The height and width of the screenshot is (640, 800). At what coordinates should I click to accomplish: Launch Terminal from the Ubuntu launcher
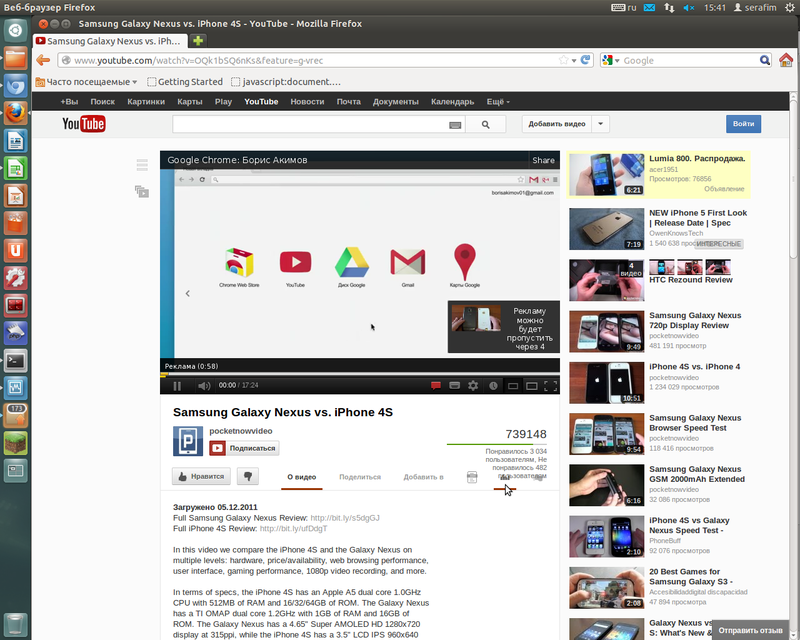coord(15,361)
